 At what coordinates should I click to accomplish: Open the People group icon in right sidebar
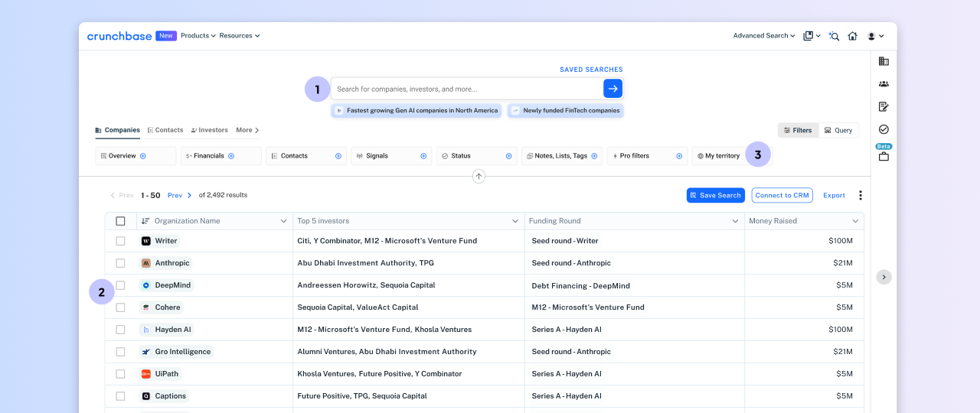point(884,84)
